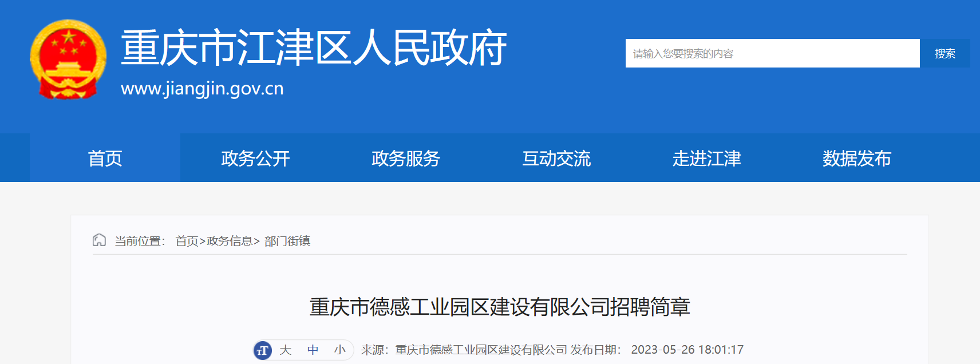This screenshot has height=364, width=980.
Task: Open the 政务服务 menu
Action: [406, 158]
